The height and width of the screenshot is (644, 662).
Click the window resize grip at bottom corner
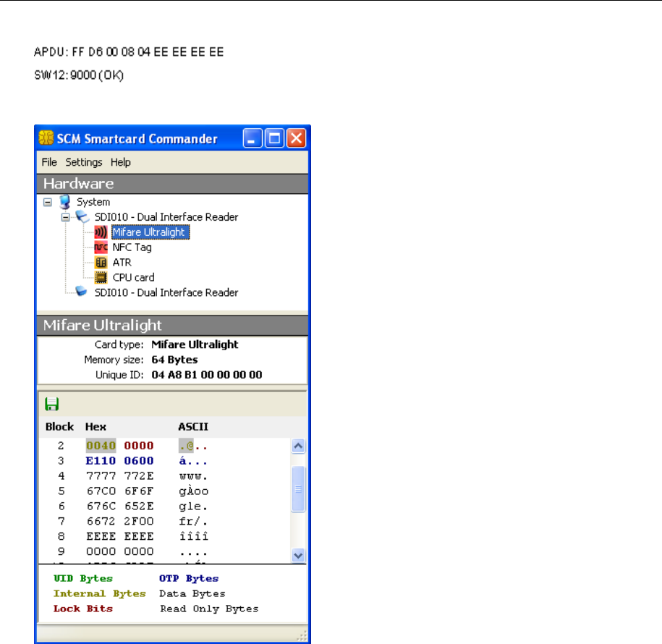(x=302, y=636)
